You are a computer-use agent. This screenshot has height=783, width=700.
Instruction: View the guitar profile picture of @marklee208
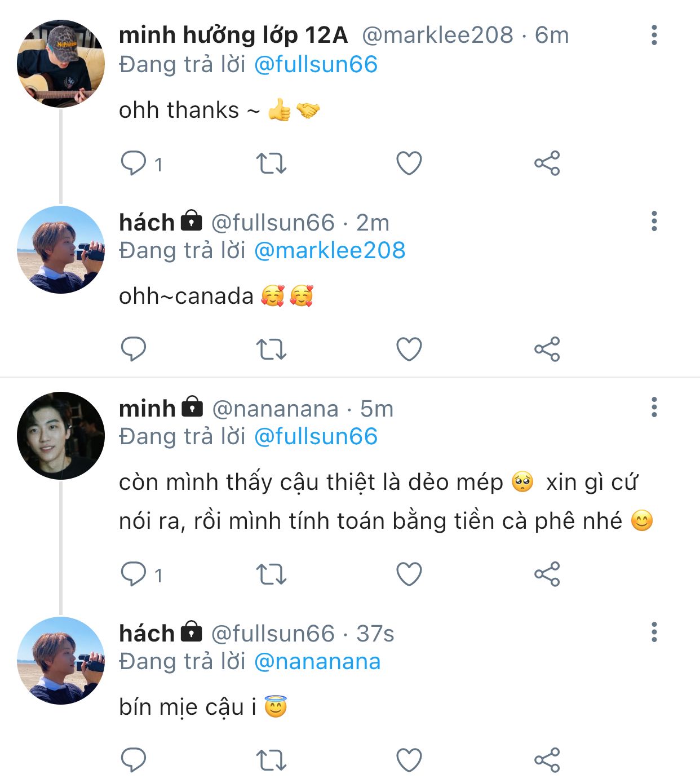pos(61,63)
